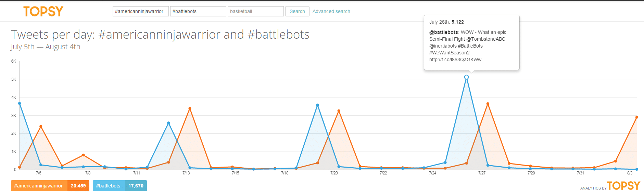Select the orange peak data point near 7/27
The image size is (644, 196).
(x=488, y=104)
